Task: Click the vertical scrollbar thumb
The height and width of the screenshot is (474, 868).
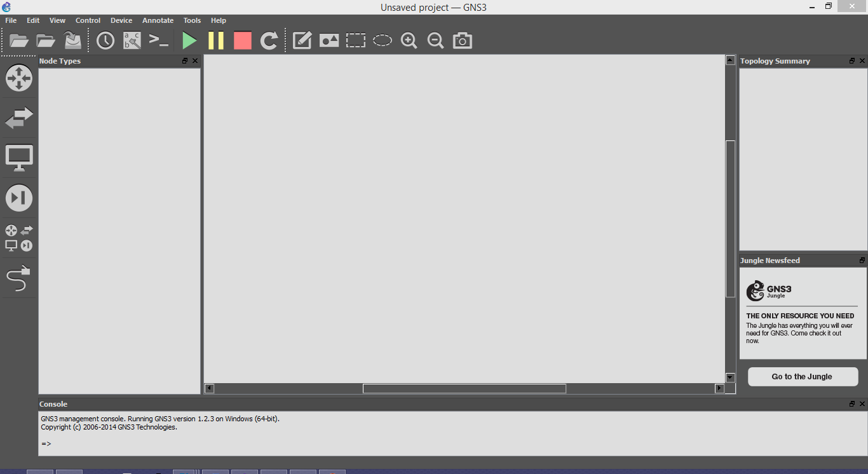Action: coord(730,219)
